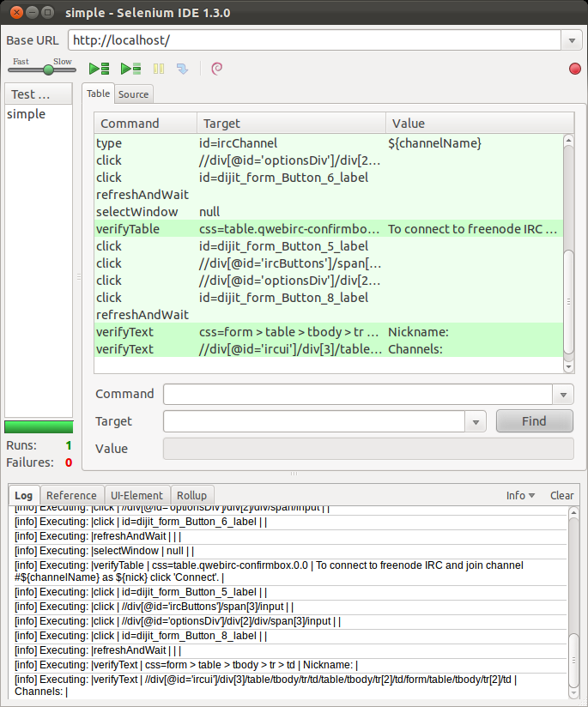Open the Rollup tab
This screenshot has width=588, height=707.
(x=191, y=496)
